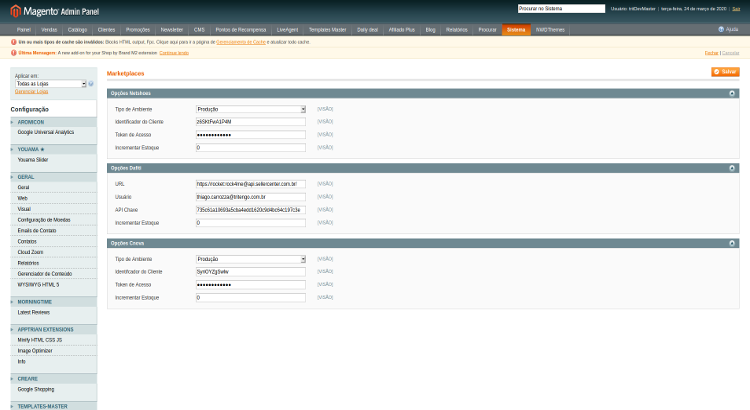Open Youama Slider settings

[x=33, y=160]
